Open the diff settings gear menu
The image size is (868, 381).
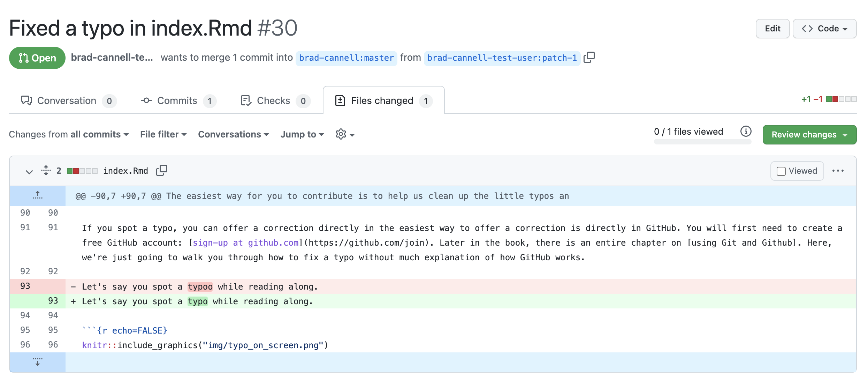coord(345,134)
